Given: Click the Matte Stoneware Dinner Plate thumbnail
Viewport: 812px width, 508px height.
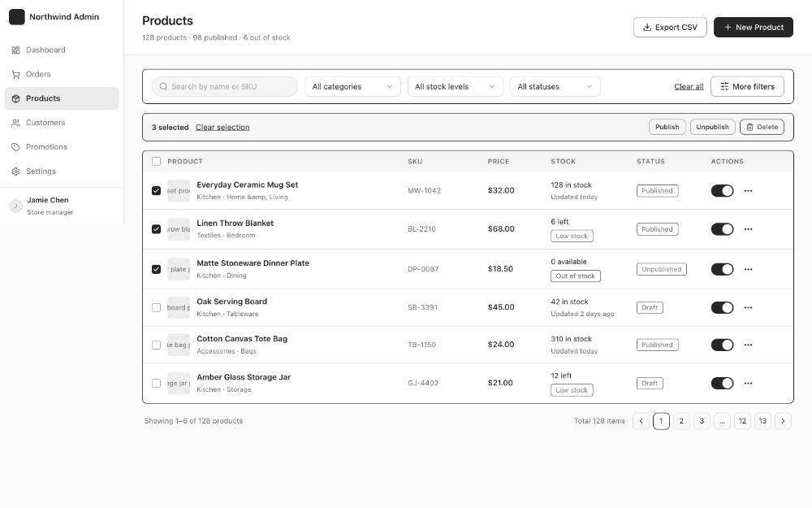Looking at the screenshot, I should [179, 269].
